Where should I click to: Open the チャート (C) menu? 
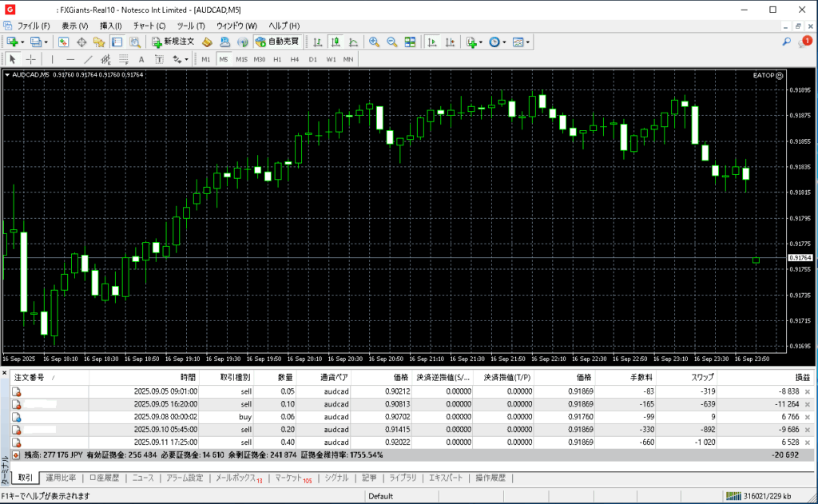coord(149,26)
